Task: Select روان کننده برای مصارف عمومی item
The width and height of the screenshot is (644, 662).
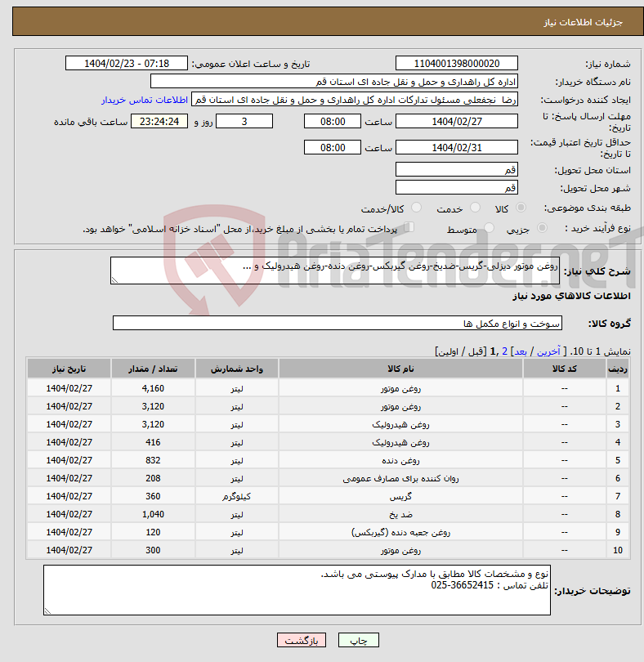Action: point(400,478)
